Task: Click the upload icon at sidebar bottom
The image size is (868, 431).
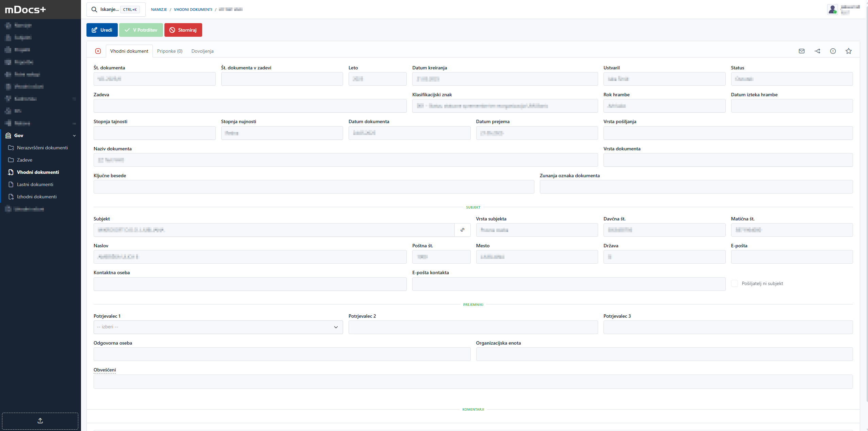Action: (40, 421)
